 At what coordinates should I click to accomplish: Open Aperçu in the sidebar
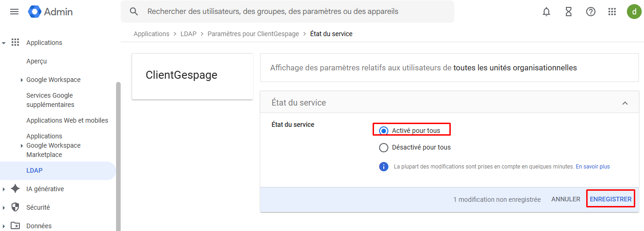pyautogui.click(x=37, y=61)
